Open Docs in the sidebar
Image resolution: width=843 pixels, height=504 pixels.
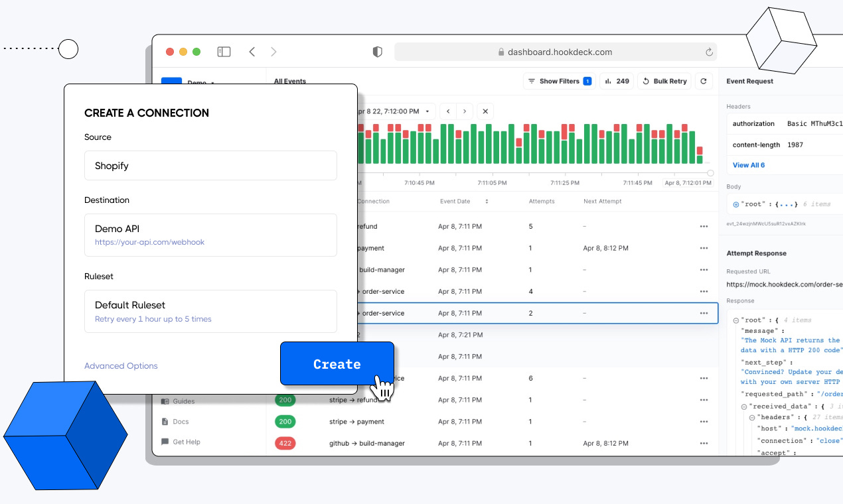(181, 422)
